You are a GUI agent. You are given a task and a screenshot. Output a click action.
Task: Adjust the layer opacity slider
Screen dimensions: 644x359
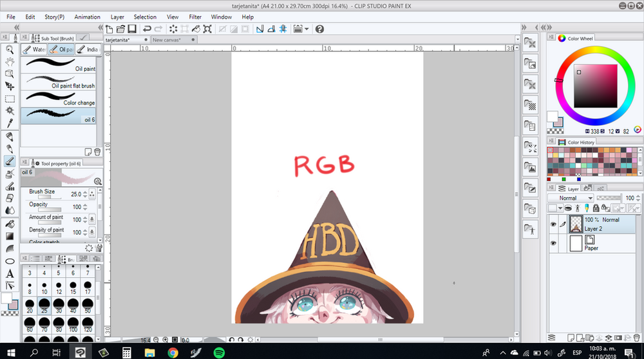[x=609, y=198]
